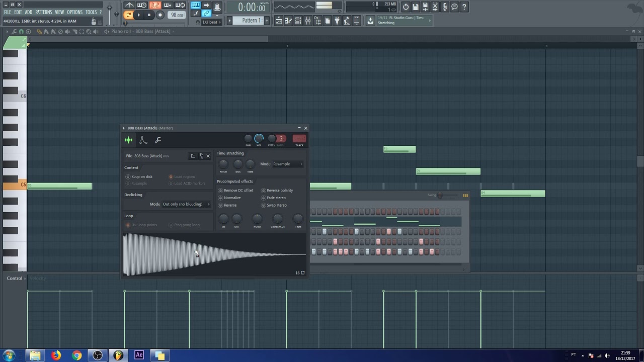Click the Stop button
The image size is (644, 362).
click(x=149, y=15)
